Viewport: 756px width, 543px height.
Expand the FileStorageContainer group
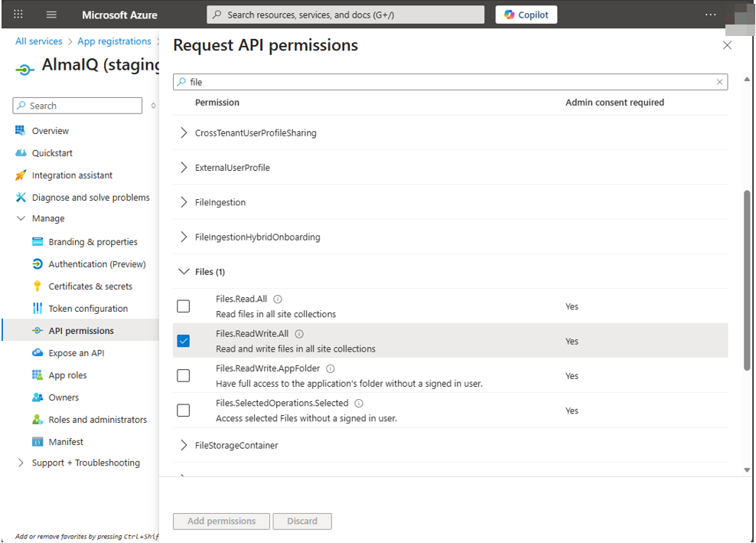(184, 445)
